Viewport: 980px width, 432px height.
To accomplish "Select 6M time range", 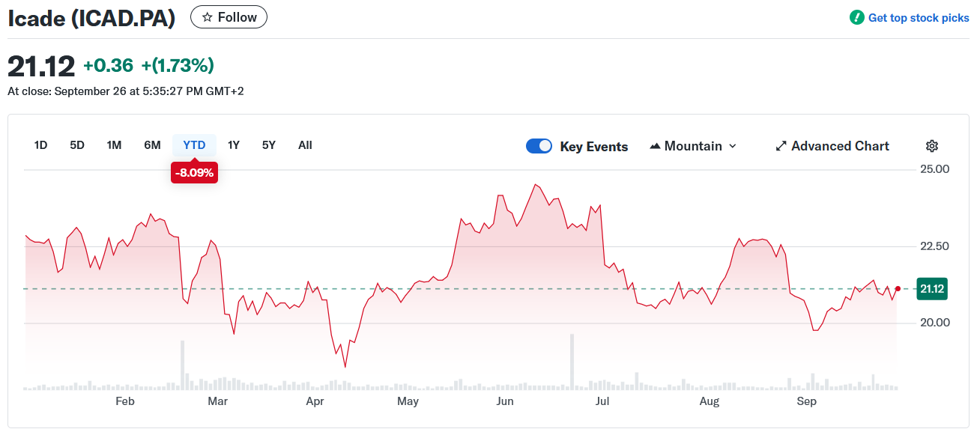I will click(152, 145).
